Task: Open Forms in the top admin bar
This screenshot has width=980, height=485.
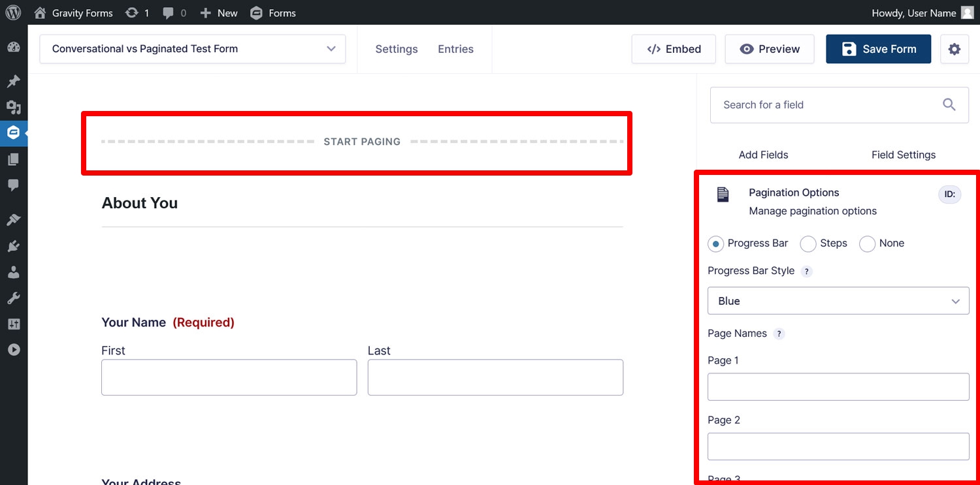Action: point(273,12)
